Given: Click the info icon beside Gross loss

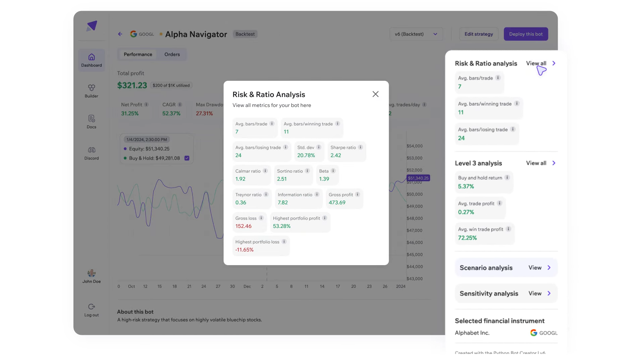Looking at the screenshot, I should click(261, 218).
